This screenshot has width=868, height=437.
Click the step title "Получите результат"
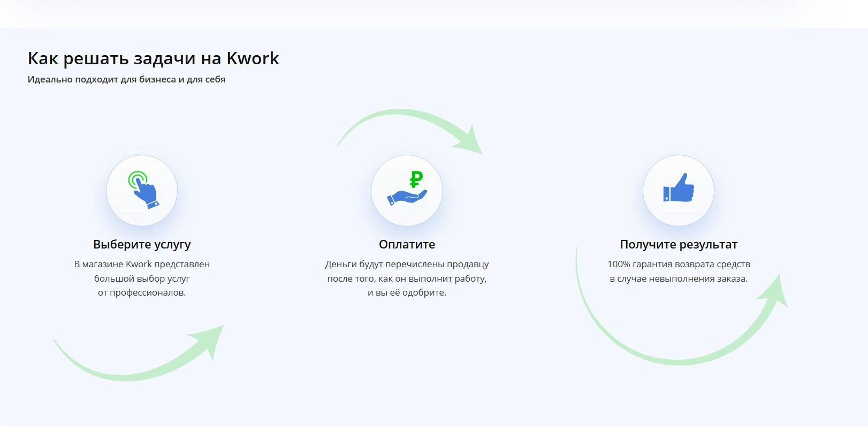point(679,244)
